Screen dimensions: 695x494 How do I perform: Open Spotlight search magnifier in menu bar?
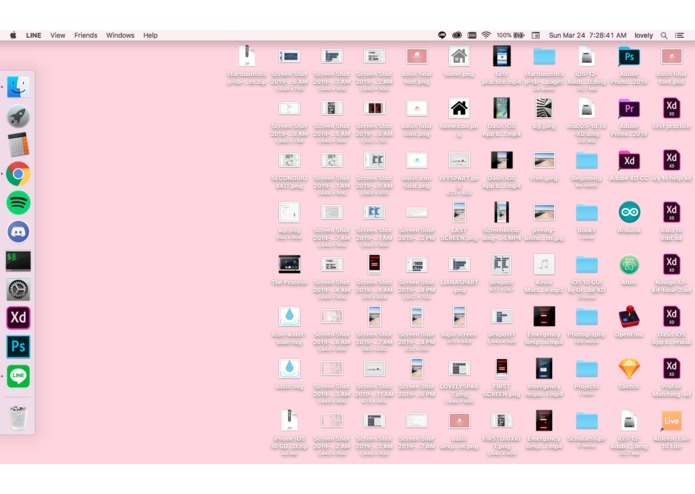(664, 35)
